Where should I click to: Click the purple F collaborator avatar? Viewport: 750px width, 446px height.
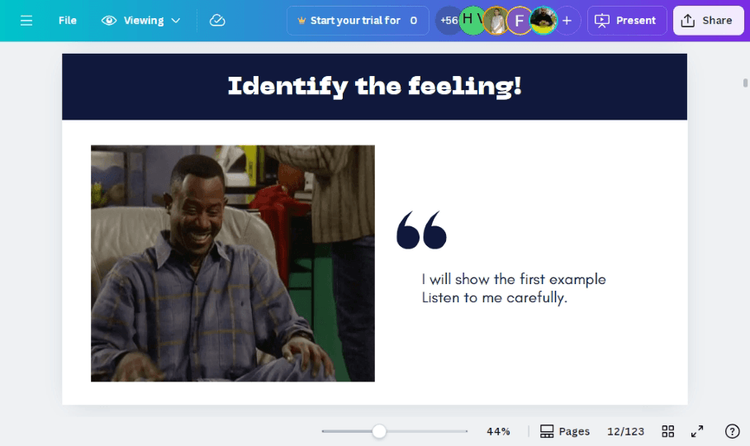[x=519, y=21]
